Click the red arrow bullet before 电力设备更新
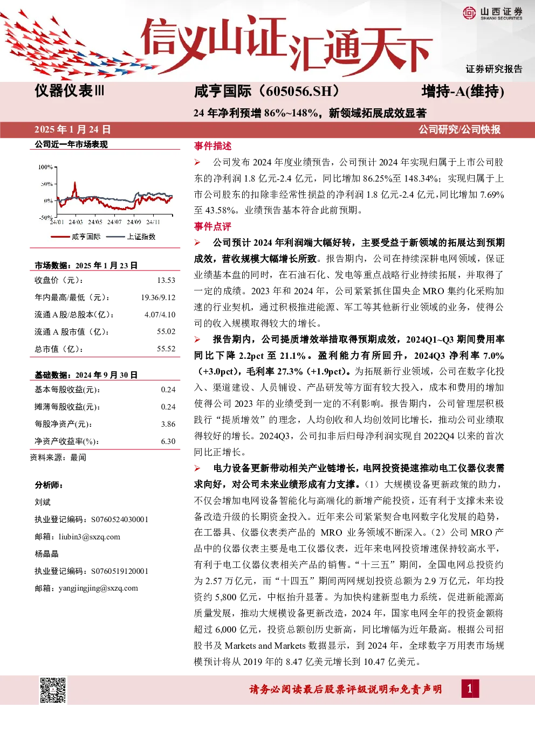 [197, 468]
